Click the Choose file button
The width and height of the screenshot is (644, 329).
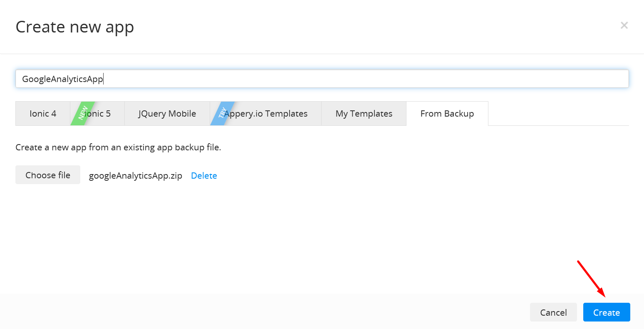pos(48,175)
